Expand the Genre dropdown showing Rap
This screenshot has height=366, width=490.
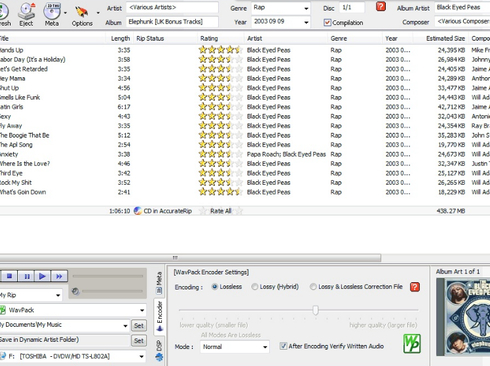click(x=306, y=8)
